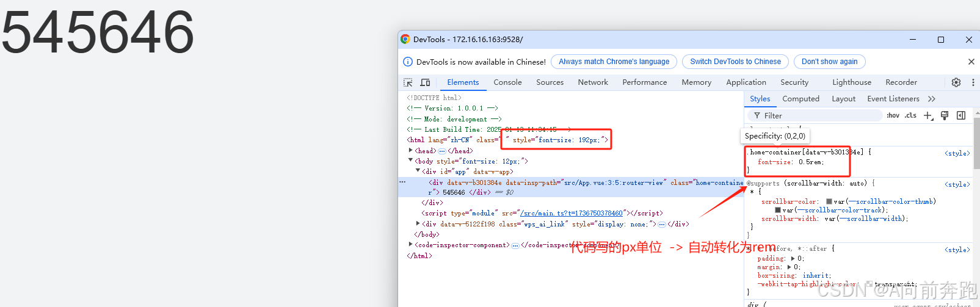Open the Memory tab
The width and height of the screenshot is (980, 307).
pos(697,82)
